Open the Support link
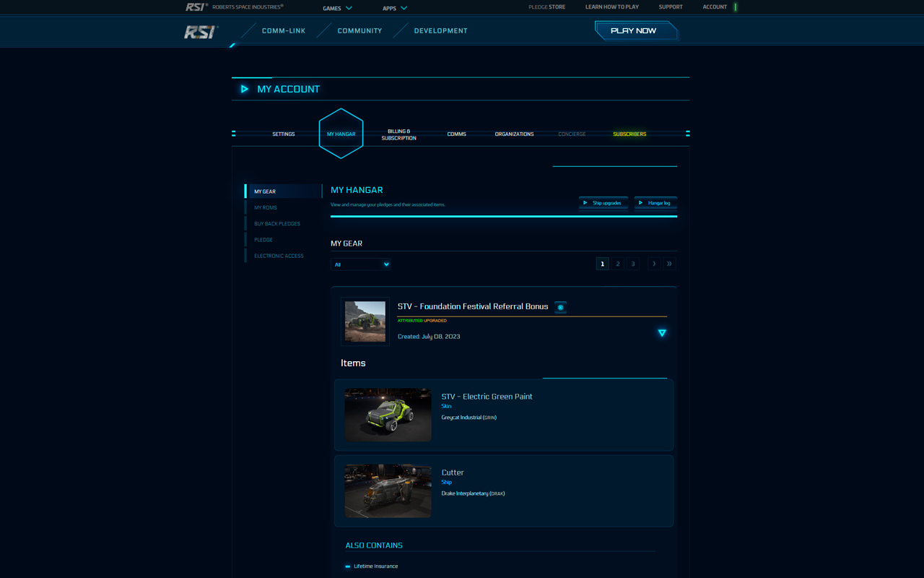 coord(671,7)
